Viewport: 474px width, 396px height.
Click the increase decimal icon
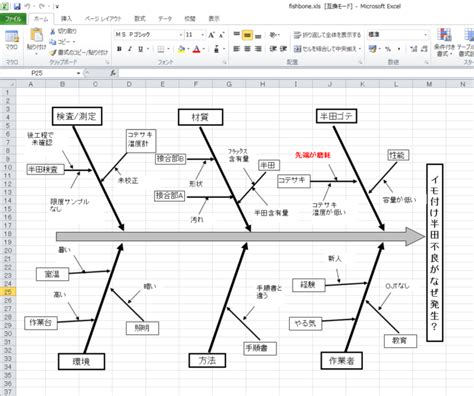tap(414, 49)
